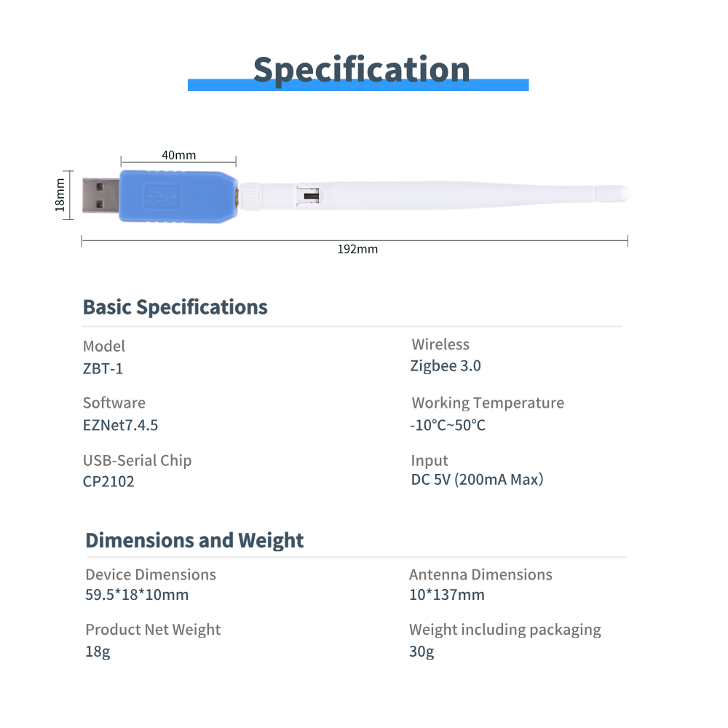Click the EZNet7.4.5 software value

click(x=121, y=425)
